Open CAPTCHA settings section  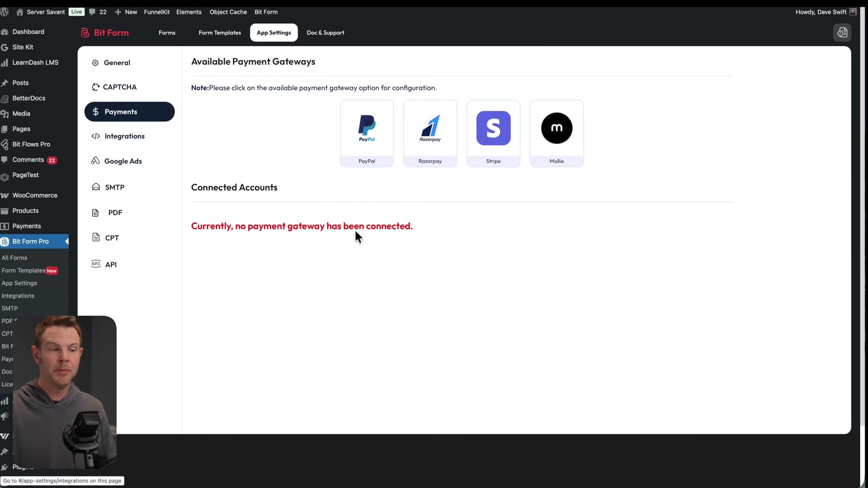tap(114, 87)
